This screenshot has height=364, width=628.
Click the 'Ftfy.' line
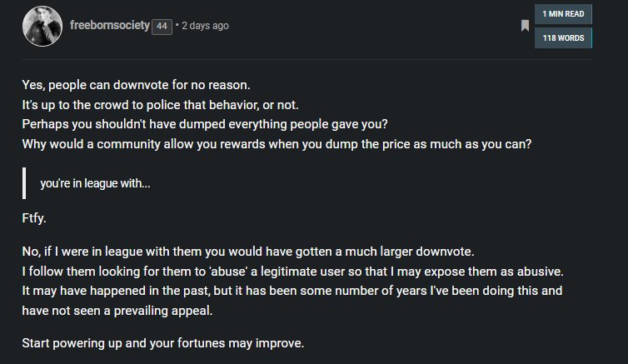34,218
